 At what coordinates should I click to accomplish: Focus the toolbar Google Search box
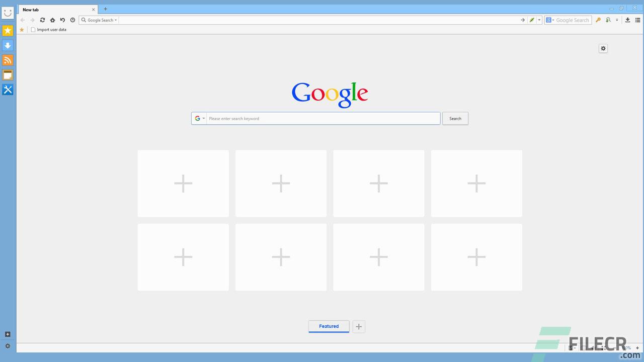(572, 20)
